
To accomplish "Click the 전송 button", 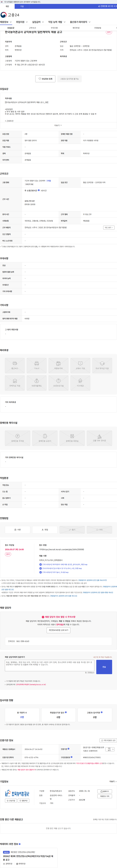I will point(104,667).
